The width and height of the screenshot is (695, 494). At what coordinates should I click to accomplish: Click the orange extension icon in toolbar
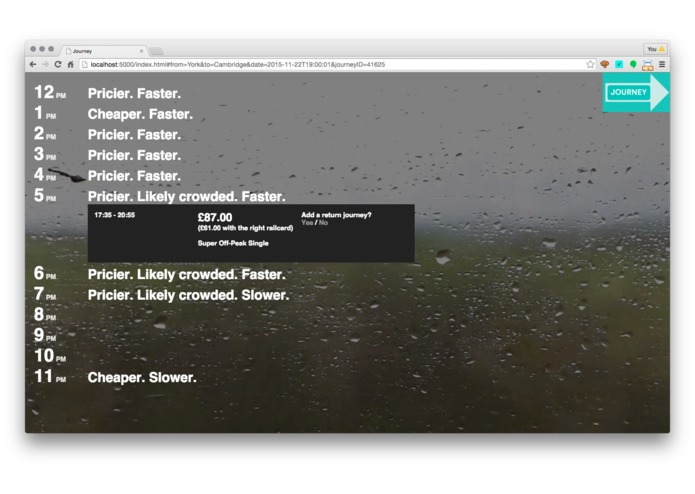tap(605, 64)
